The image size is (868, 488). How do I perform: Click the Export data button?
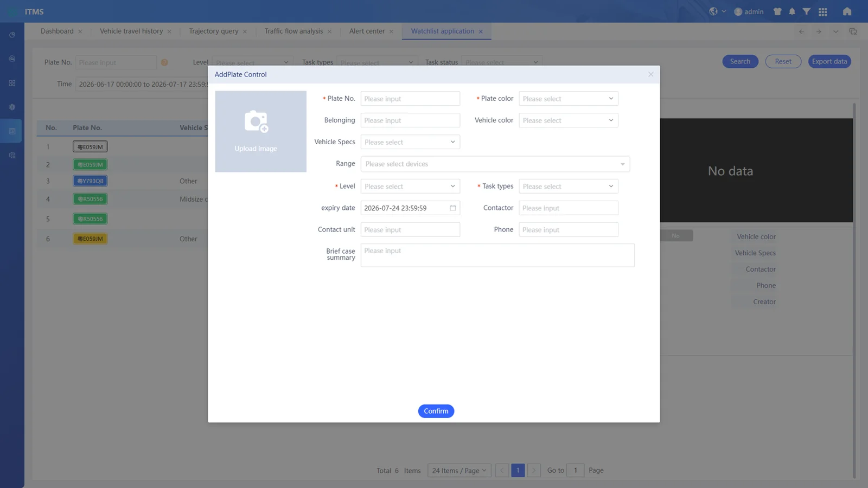tap(829, 61)
